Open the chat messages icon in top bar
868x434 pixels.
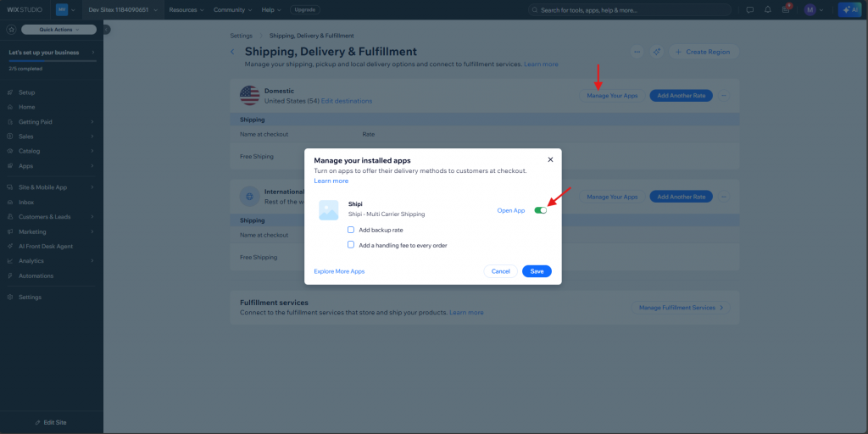[749, 10]
